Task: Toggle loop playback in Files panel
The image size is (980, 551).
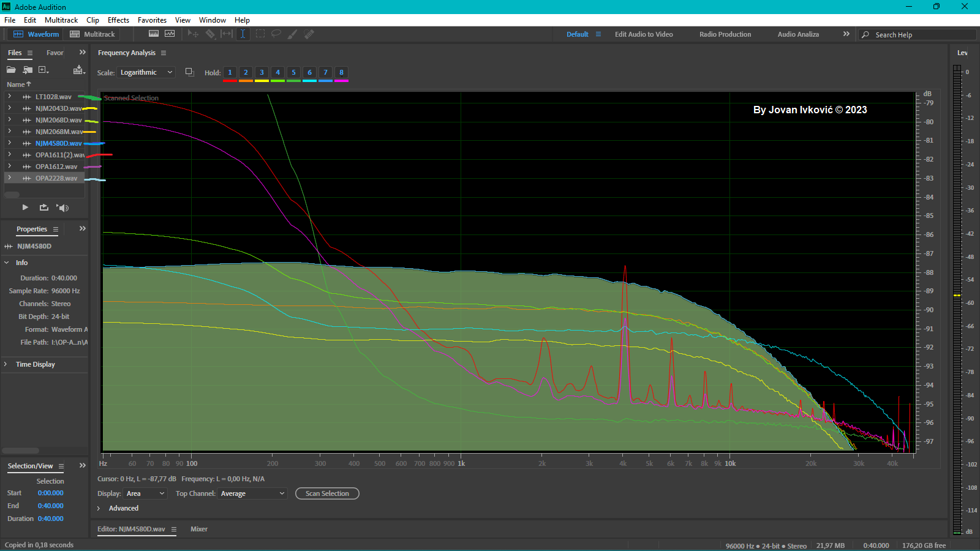Action: click(x=44, y=208)
